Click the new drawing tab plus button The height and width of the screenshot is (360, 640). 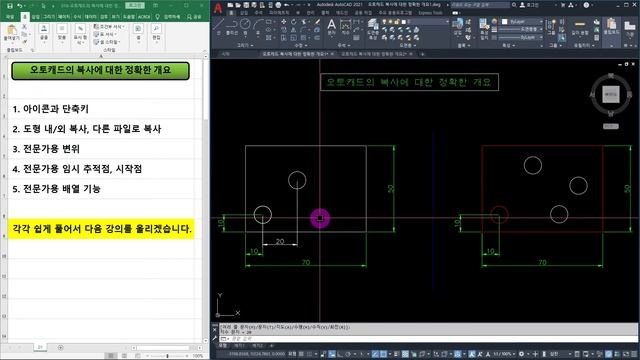422,54
